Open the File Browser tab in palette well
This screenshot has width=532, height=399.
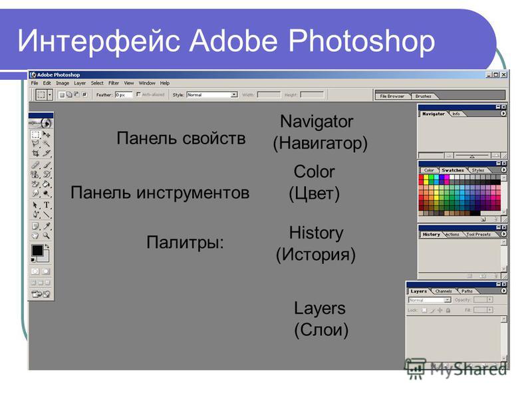[392, 96]
